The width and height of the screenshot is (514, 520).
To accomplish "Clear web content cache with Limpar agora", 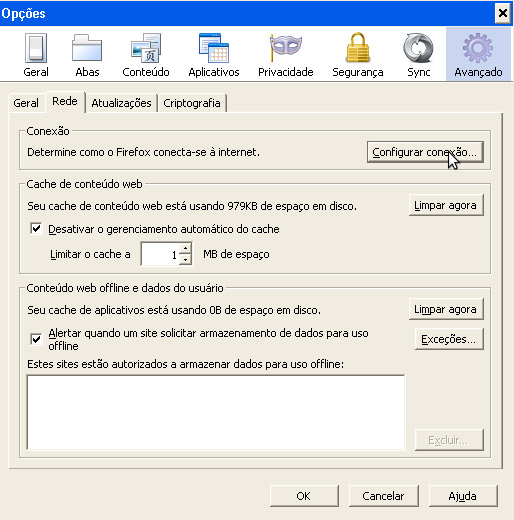I will coord(446,205).
